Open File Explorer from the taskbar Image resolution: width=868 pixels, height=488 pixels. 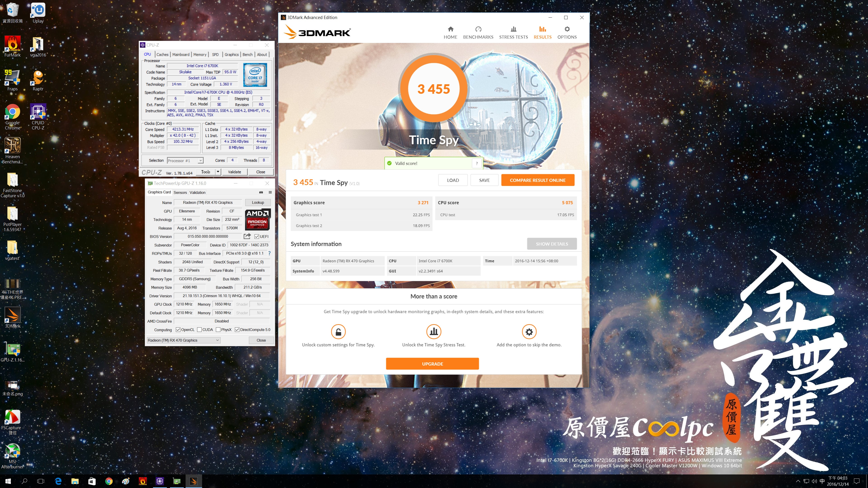[75, 481]
